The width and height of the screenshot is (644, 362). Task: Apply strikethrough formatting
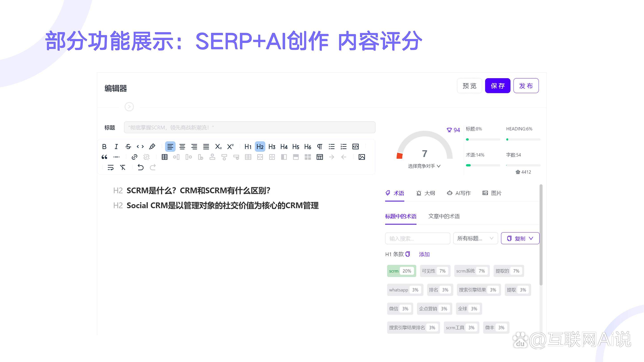click(128, 146)
